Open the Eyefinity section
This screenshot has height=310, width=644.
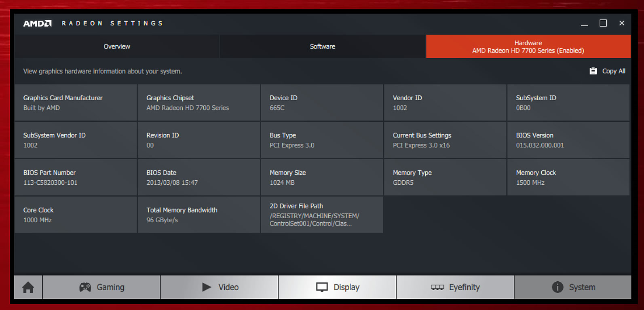point(455,287)
